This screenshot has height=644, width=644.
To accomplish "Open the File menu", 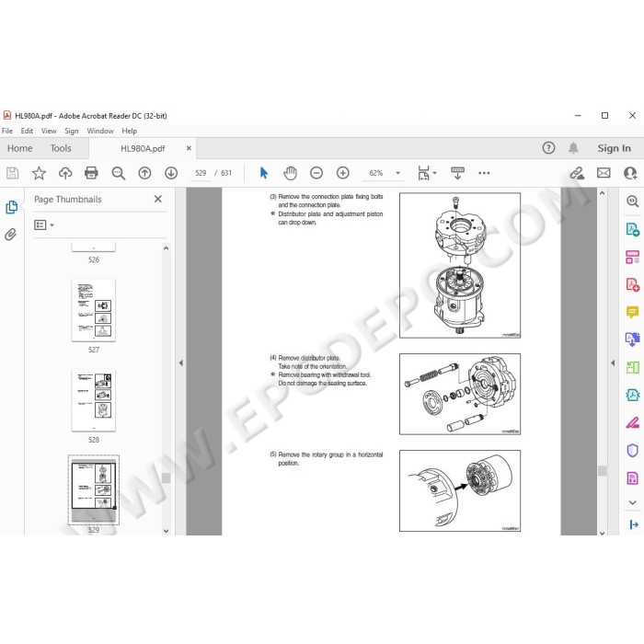I will [x=7, y=131].
